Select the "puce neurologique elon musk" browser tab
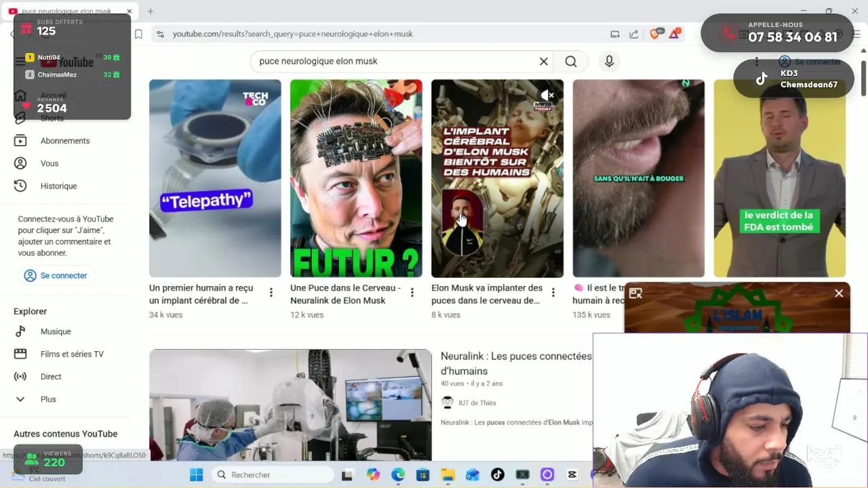The image size is (868, 488). (x=68, y=11)
